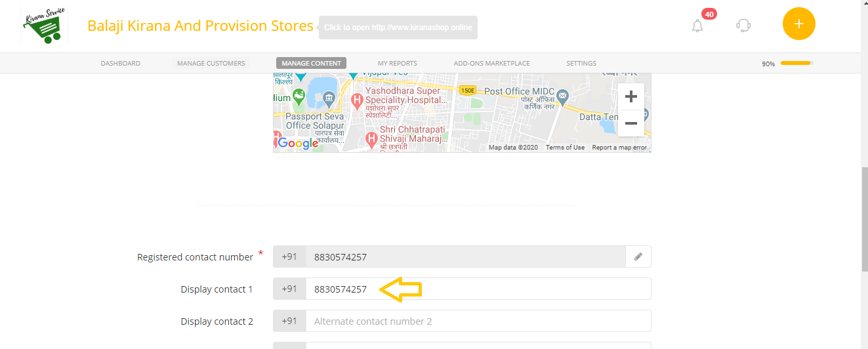Click the Display contact 2 input field

(x=478, y=321)
